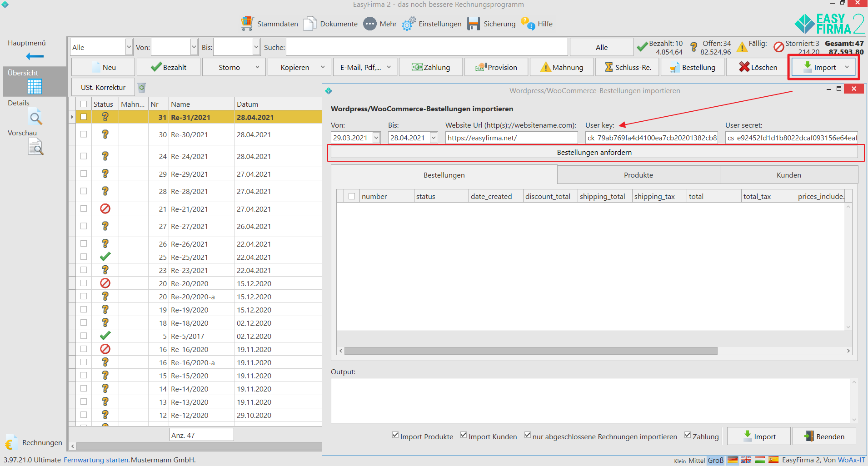Open the main Bis date picker dropdown
The height and width of the screenshot is (466, 868).
click(256, 47)
